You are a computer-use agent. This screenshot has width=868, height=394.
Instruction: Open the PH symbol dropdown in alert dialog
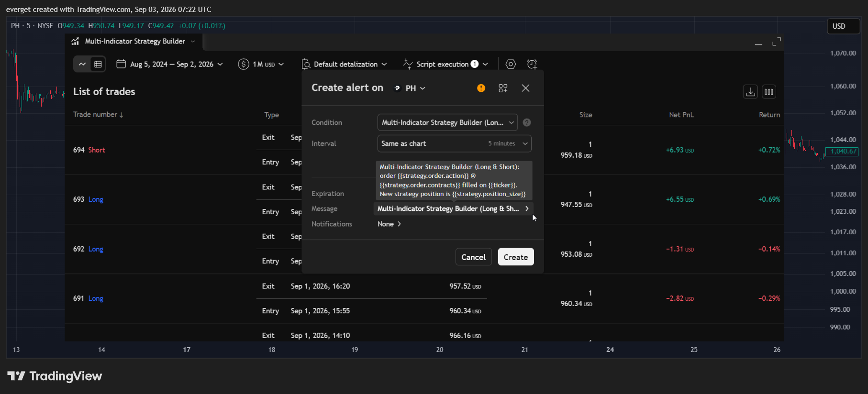coord(410,88)
